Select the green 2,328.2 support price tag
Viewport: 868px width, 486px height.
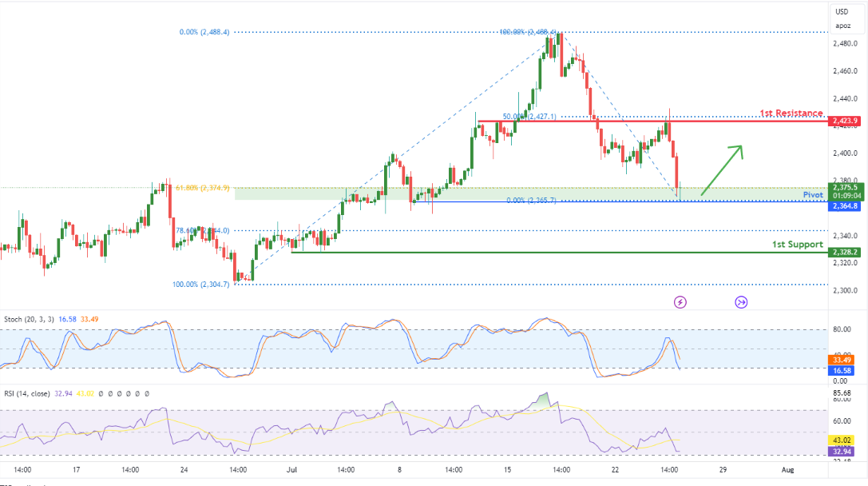[844, 252]
